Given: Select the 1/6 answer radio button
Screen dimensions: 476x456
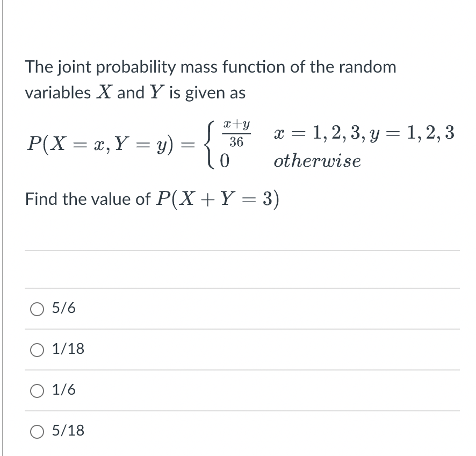Looking at the screenshot, I should pyautogui.click(x=36, y=390).
